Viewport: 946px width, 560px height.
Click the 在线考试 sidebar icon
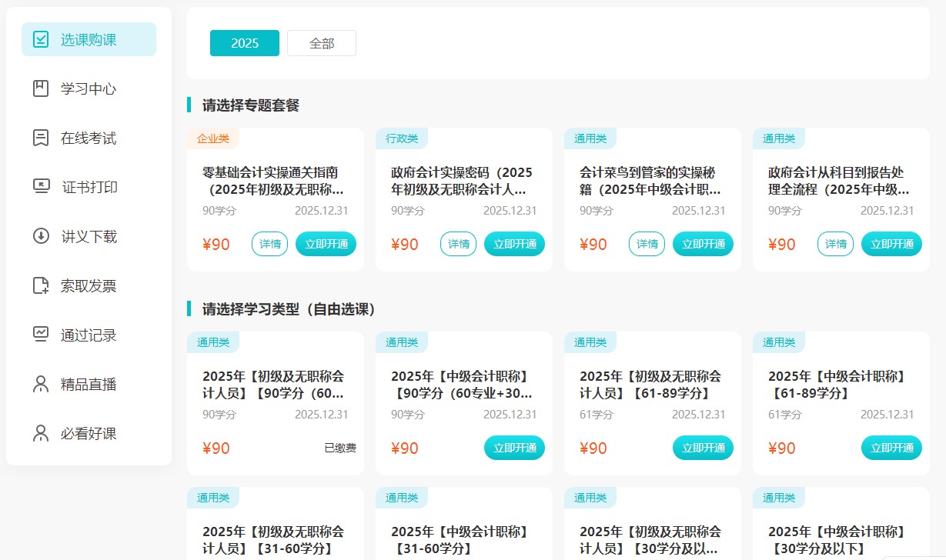(87, 138)
